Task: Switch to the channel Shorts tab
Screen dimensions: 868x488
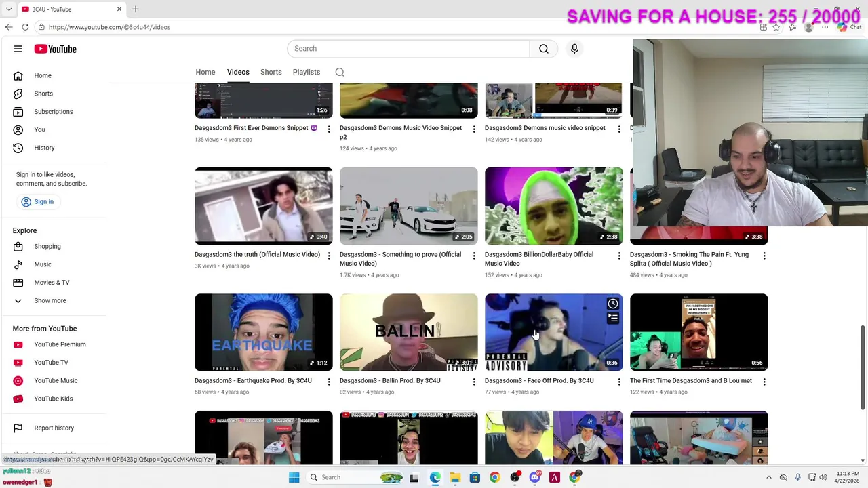Action: tap(271, 72)
